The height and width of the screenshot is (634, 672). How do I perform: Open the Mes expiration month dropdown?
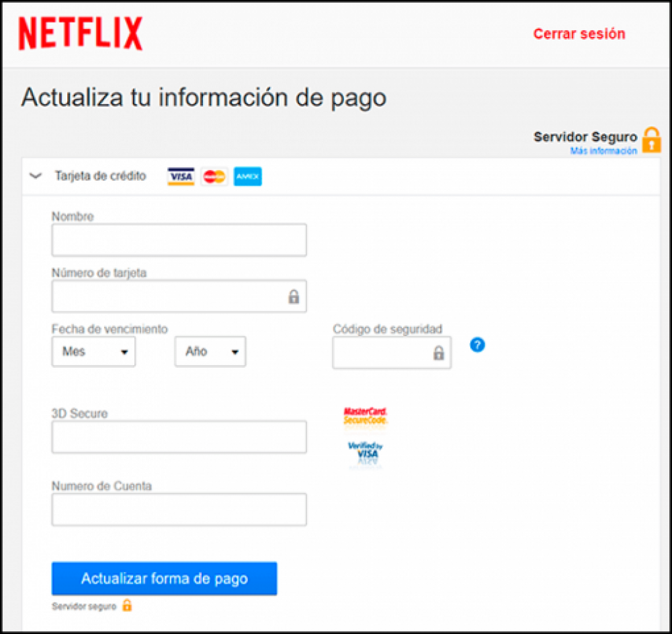coord(93,352)
